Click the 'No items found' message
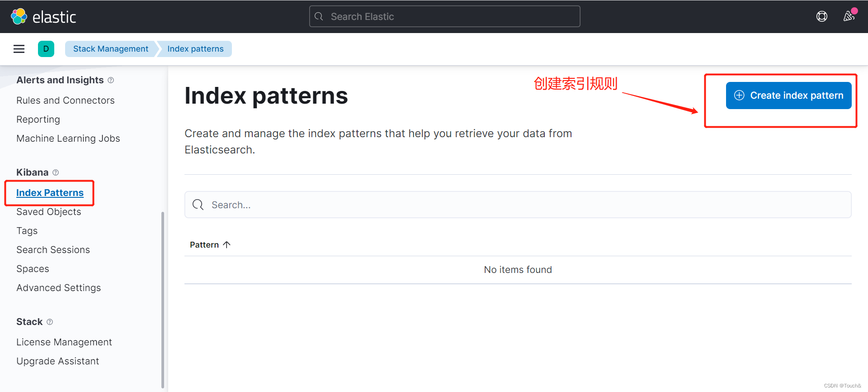This screenshot has width=868, height=392. 518,270
